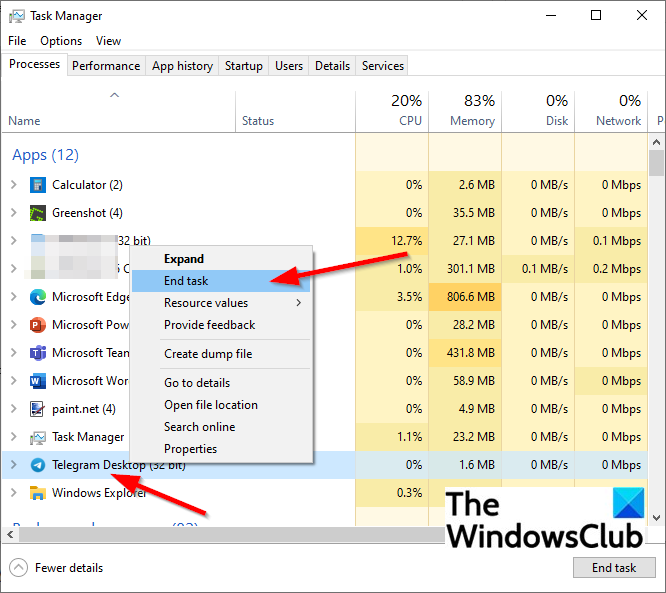The height and width of the screenshot is (593, 666).
Task: Sort by the Network column header
Action: (x=611, y=111)
